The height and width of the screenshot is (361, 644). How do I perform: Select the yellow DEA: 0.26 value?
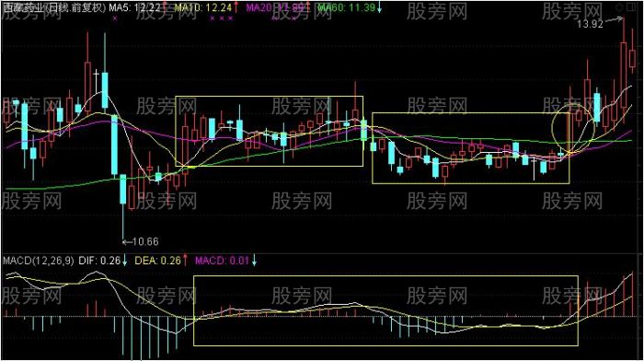point(157,261)
